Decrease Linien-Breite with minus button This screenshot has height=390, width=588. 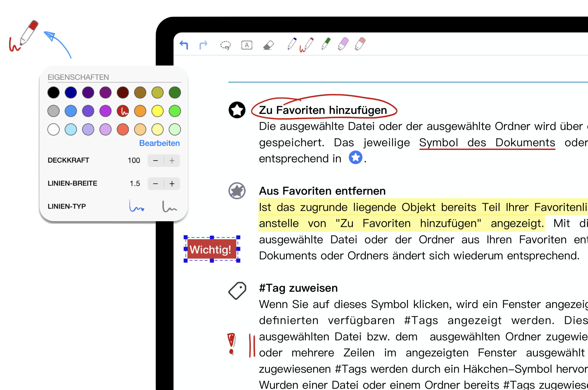[156, 184]
